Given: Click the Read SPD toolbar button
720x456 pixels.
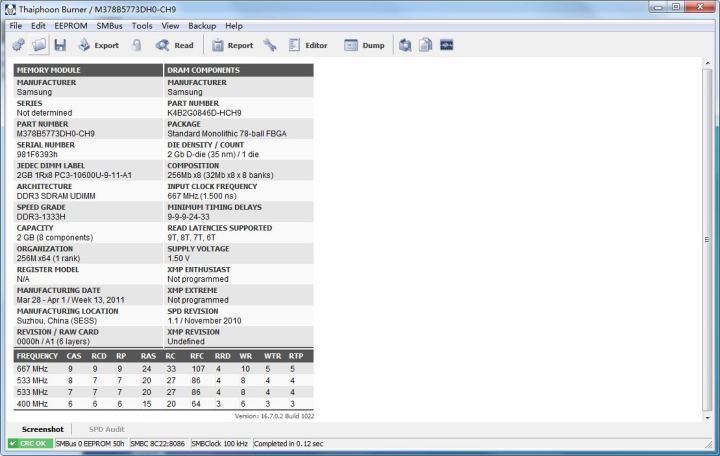Looking at the screenshot, I should [x=174, y=45].
